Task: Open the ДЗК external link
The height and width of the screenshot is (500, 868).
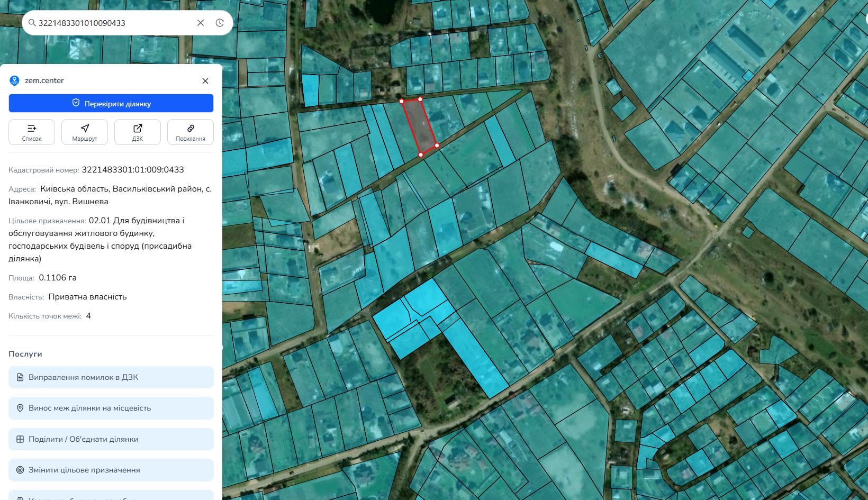Action: coord(138,132)
